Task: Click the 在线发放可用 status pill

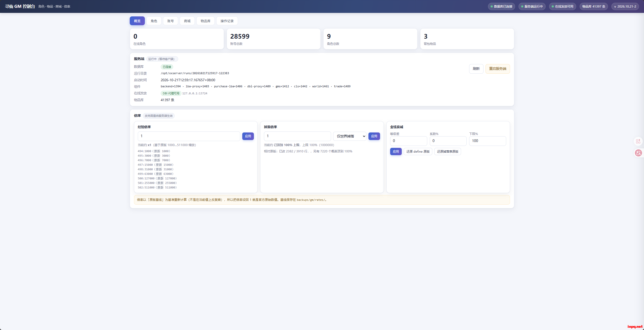Action: (562, 7)
